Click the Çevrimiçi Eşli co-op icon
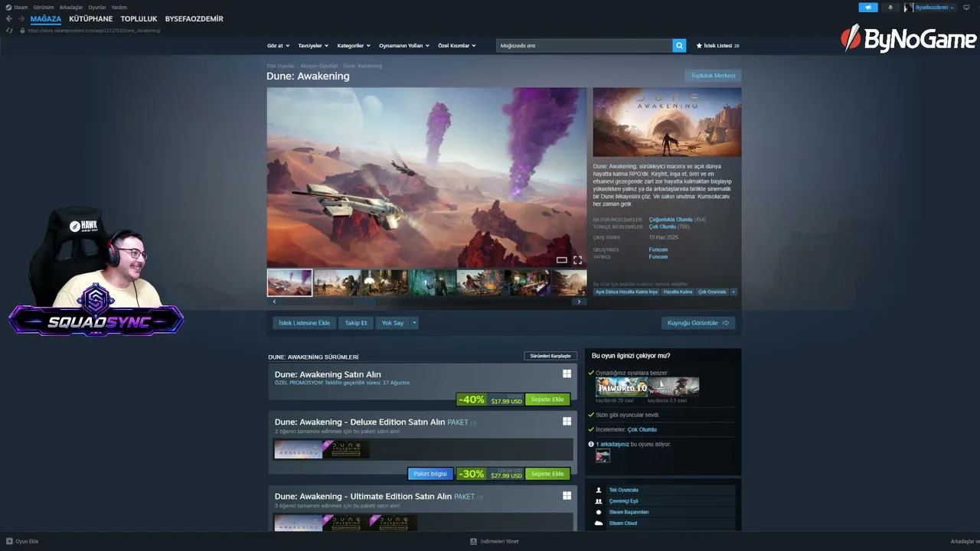980x551 pixels. pos(599,501)
